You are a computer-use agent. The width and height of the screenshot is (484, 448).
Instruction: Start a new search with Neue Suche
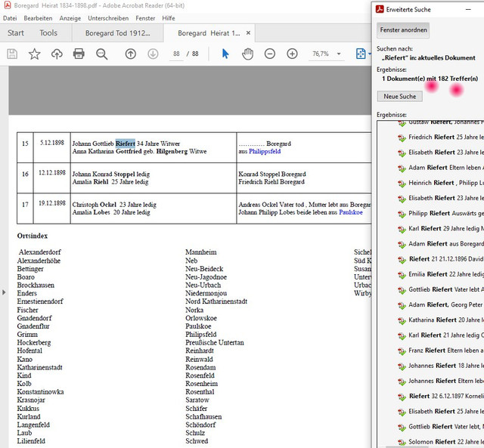[x=400, y=97]
